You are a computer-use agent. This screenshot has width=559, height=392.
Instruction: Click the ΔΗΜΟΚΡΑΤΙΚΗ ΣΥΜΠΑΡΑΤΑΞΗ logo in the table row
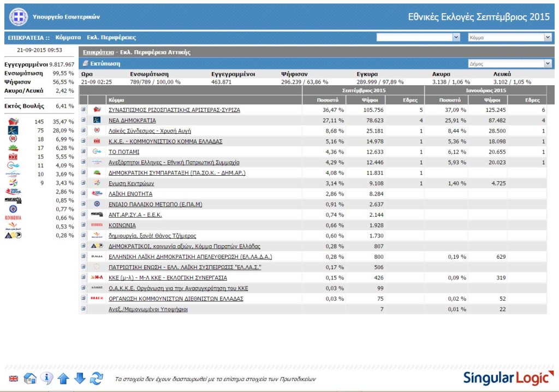click(97, 173)
